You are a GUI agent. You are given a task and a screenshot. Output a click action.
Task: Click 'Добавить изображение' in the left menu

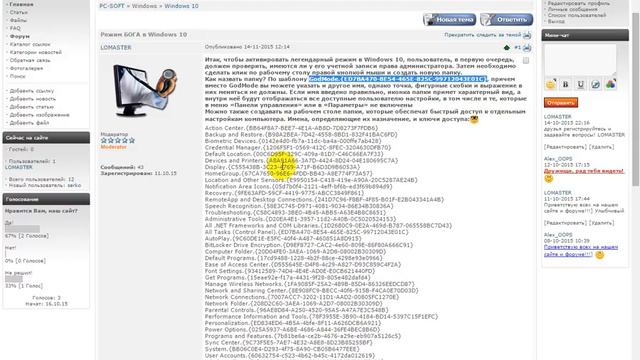click(39, 115)
